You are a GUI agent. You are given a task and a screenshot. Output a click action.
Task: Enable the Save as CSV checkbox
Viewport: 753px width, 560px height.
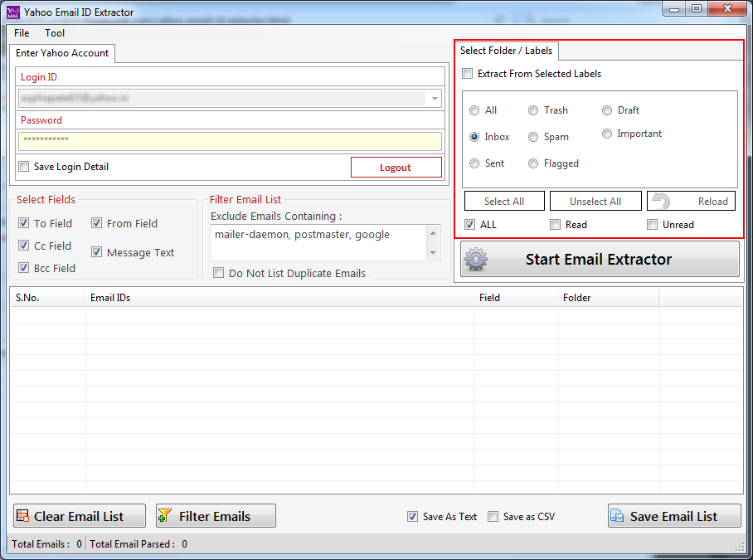[x=493, y=516]
